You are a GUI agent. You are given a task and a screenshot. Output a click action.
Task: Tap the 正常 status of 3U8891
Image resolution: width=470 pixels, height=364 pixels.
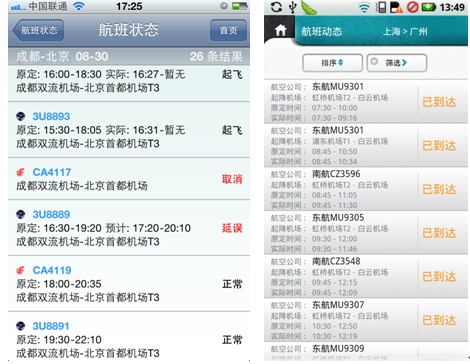click(232, 340)
